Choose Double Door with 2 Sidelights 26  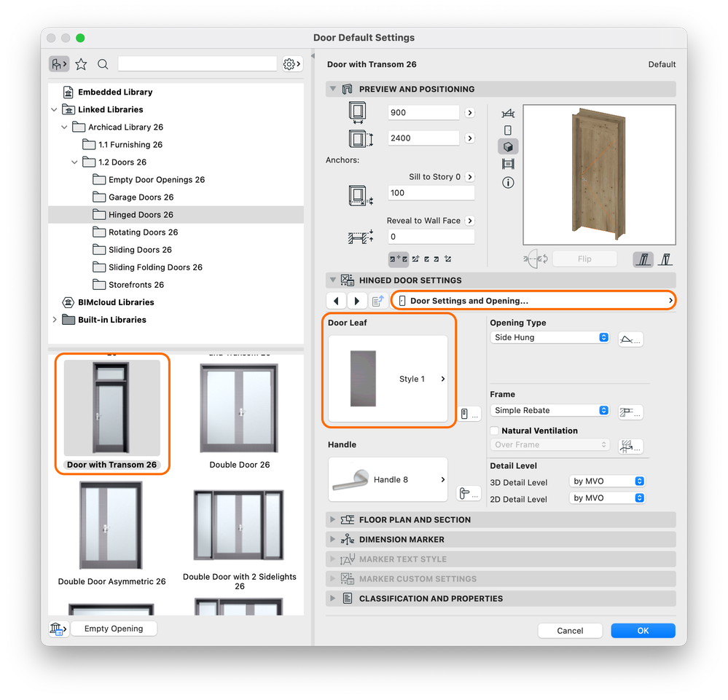tap(238, 525)
